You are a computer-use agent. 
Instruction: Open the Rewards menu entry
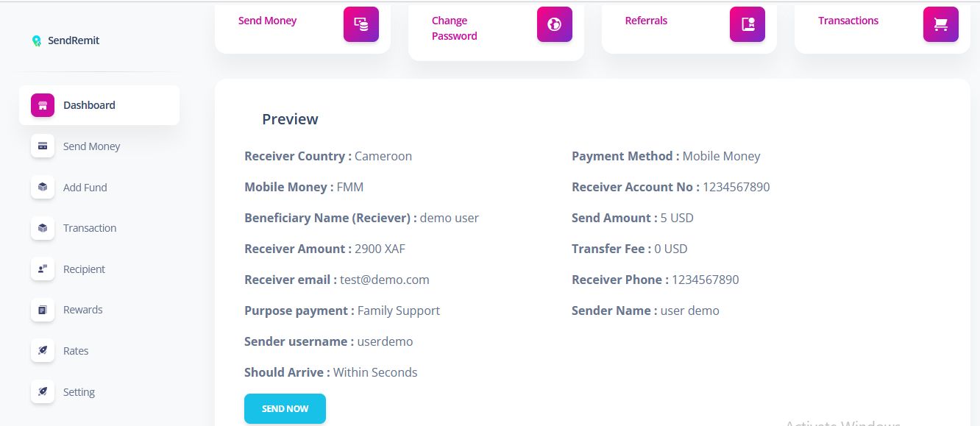click(82, 310)
